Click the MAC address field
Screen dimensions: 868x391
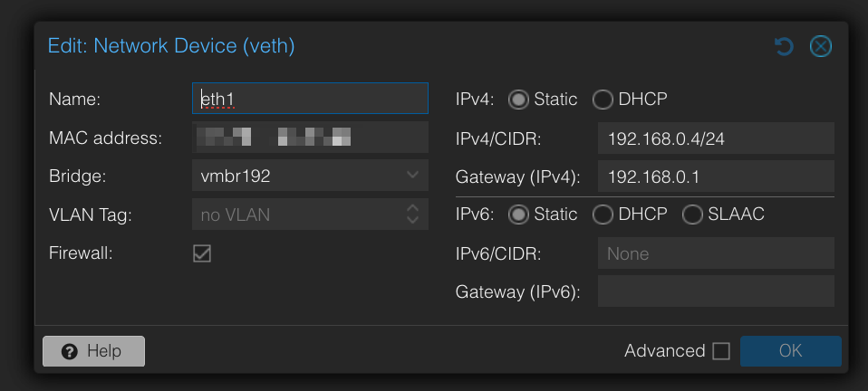310,138
